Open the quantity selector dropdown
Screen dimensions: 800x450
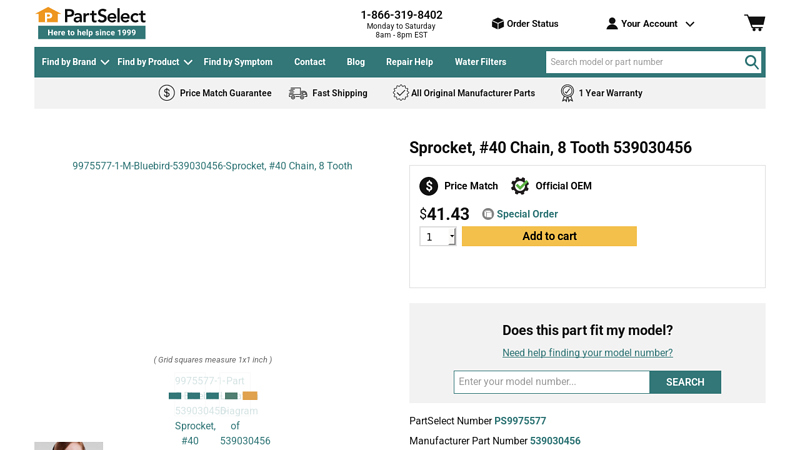click(x=437, y=237)
